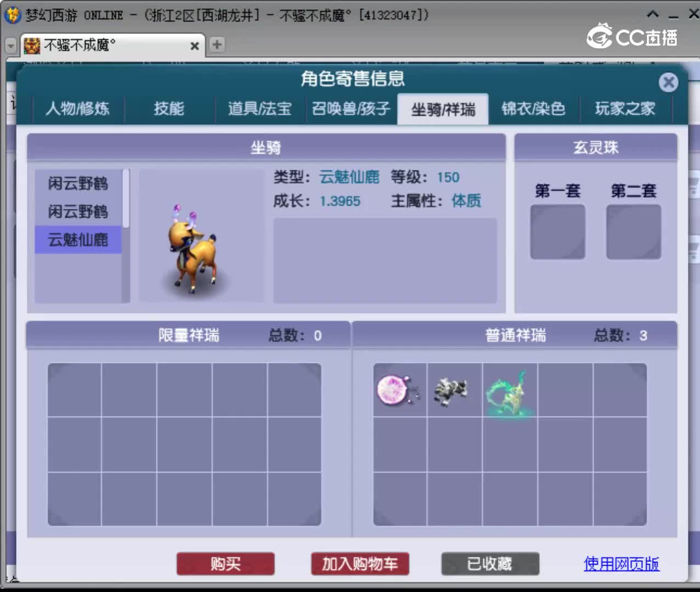Screen dimensions: 700x592
Task: Select the second 闲云野鹤 mount
Action: 78,212
